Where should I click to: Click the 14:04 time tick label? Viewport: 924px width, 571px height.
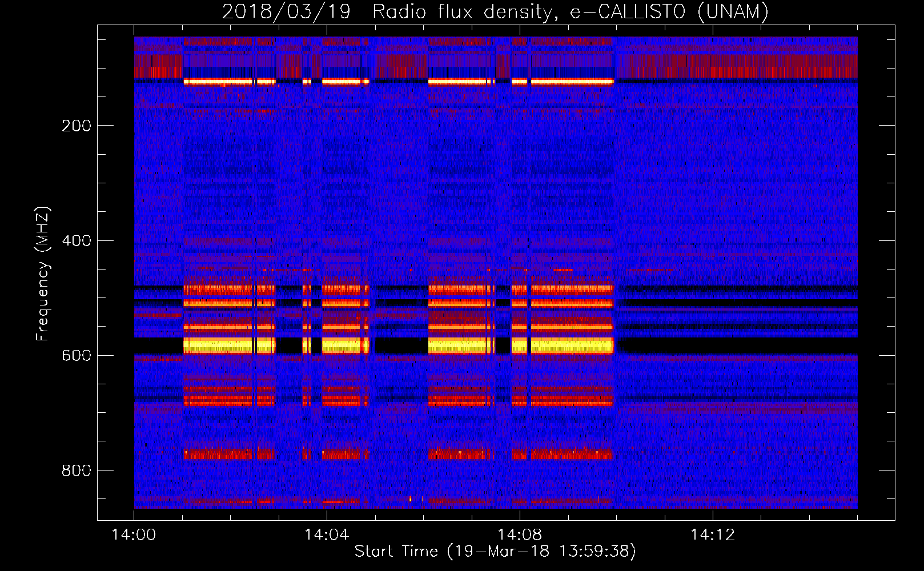pos(327,534)
